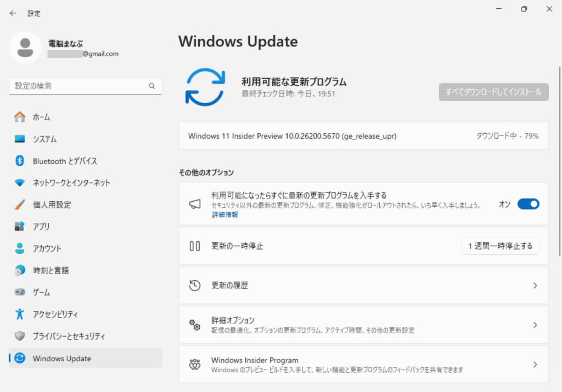Click the pause icon beside 更新の一時停止
Viewport: 562px width, 392px height.
pyautogui.click(x=195, y=246)
